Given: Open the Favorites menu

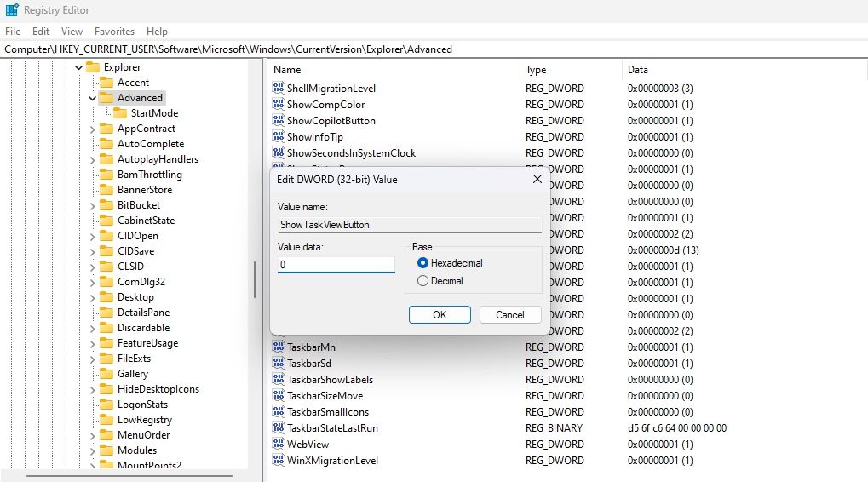Looking at the screenshot, I should (x=114, y=32).
